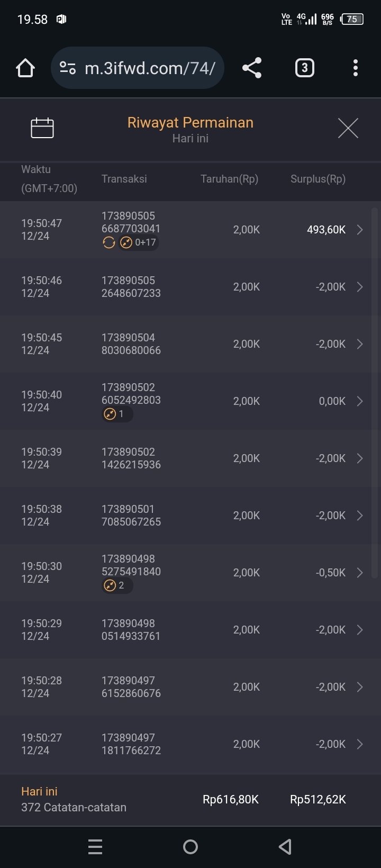Open the calendar date picker icon
381x868 pixels.
pos(42,128)
